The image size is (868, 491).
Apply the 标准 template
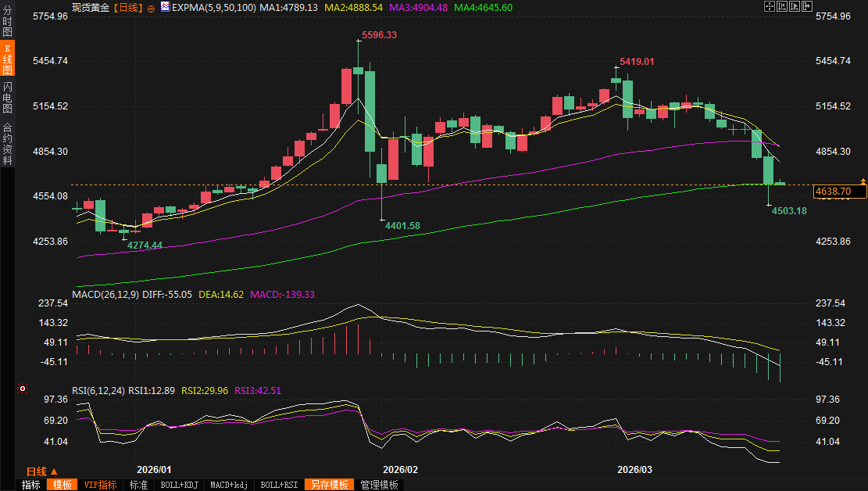[x=138, y=485]
